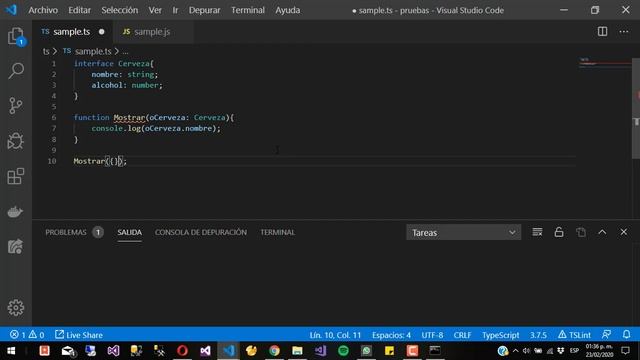The width and height of the screenshot is (640, 360).
Task: Open the log output file icon
Action: [x=581, y=232]
